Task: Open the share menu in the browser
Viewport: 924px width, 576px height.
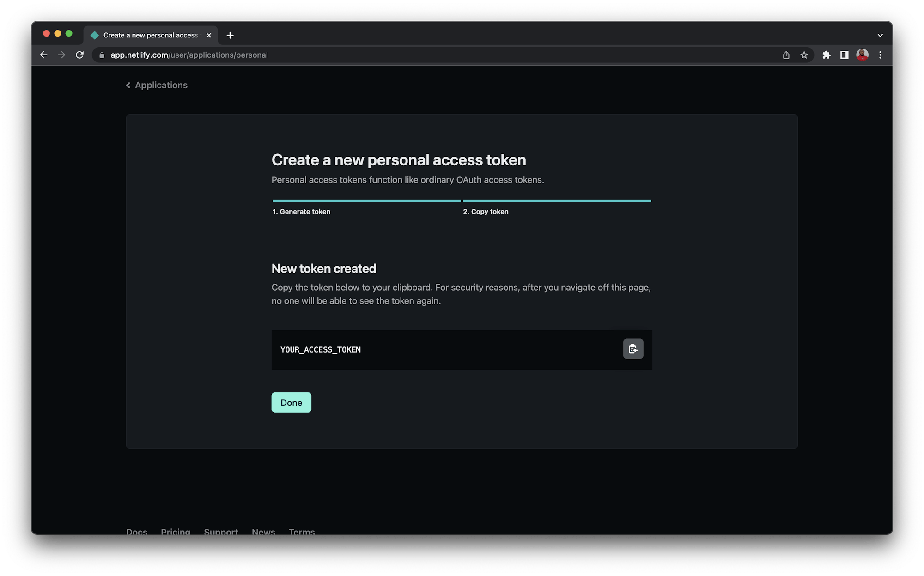Action: point(786,55)
